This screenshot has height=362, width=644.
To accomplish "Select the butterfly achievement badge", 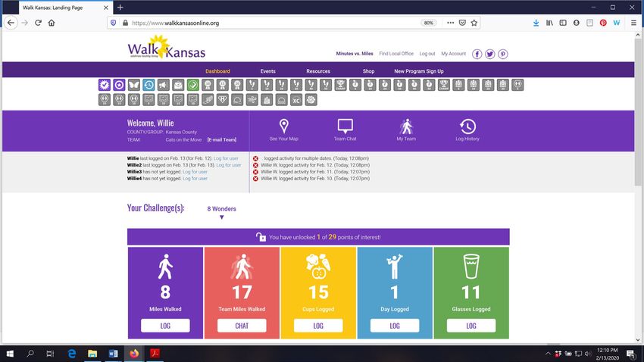I will (x=134, y=85).
